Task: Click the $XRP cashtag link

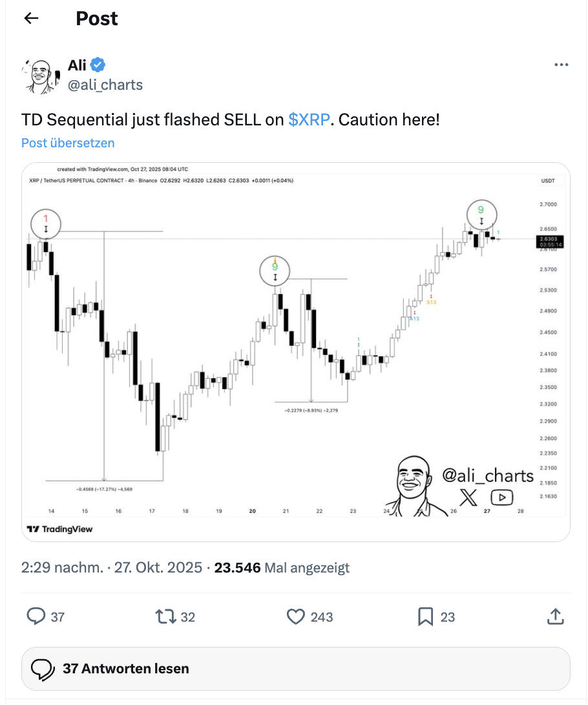Action: click(x=309, y=120)
